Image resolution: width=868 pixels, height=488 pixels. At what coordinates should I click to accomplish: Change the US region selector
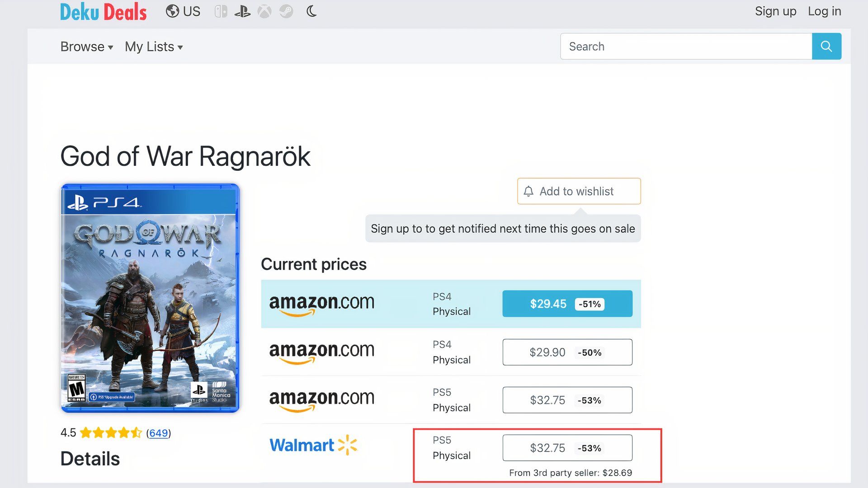(x=183, y=11)
